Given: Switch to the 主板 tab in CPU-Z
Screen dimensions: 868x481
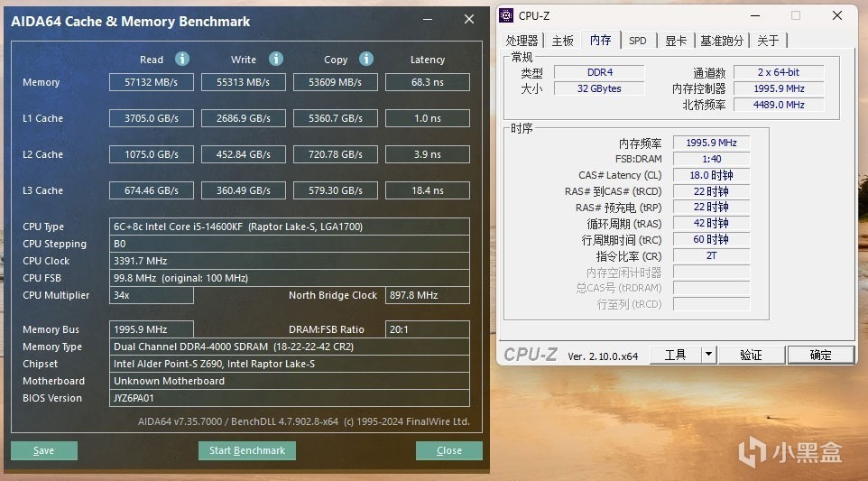Looking at the screenshot, I should coord(562,41).
